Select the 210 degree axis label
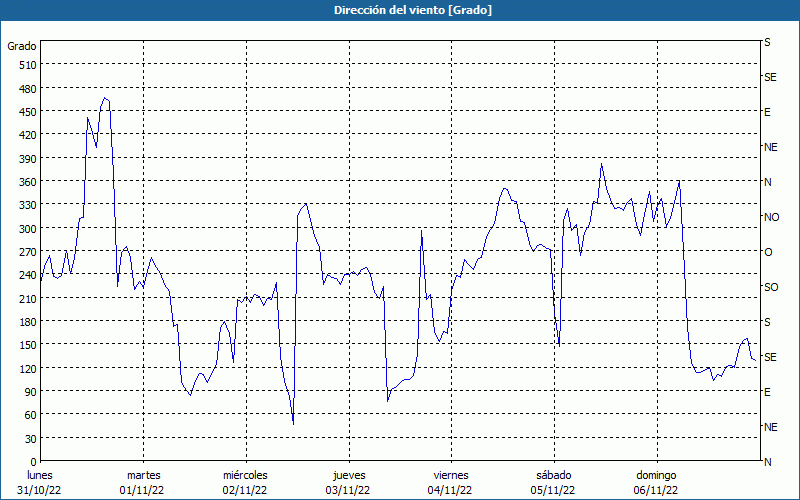This screenshot has width=800, height=500. pos(28,298)
